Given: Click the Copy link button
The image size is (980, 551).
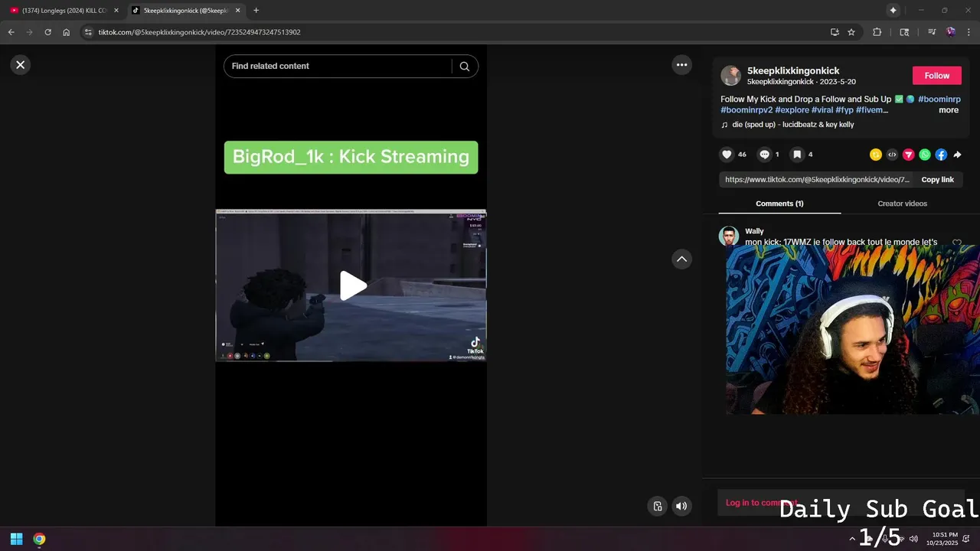Looking at the screenshot, I should pyautogui.click(x=937, y=180).
